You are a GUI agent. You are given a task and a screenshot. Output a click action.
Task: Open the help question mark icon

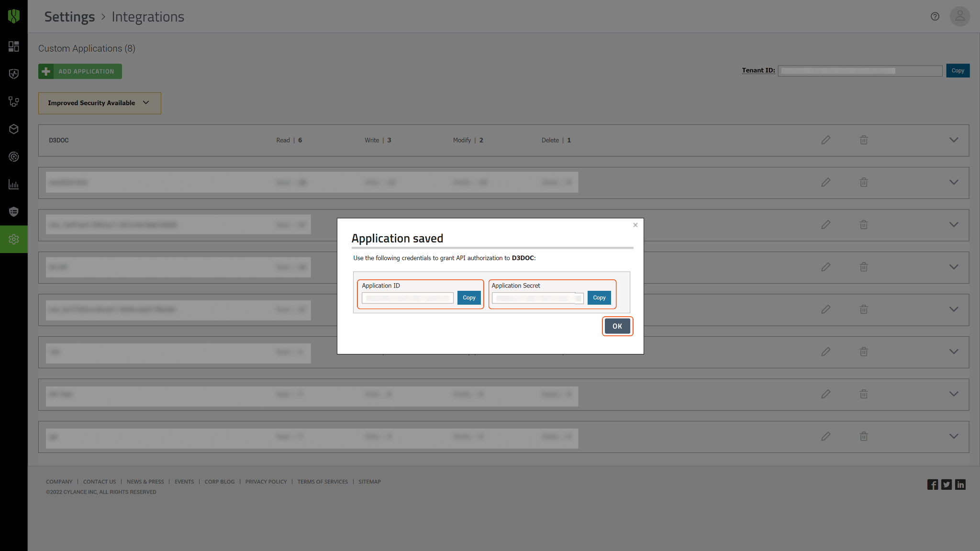point(935,17)
